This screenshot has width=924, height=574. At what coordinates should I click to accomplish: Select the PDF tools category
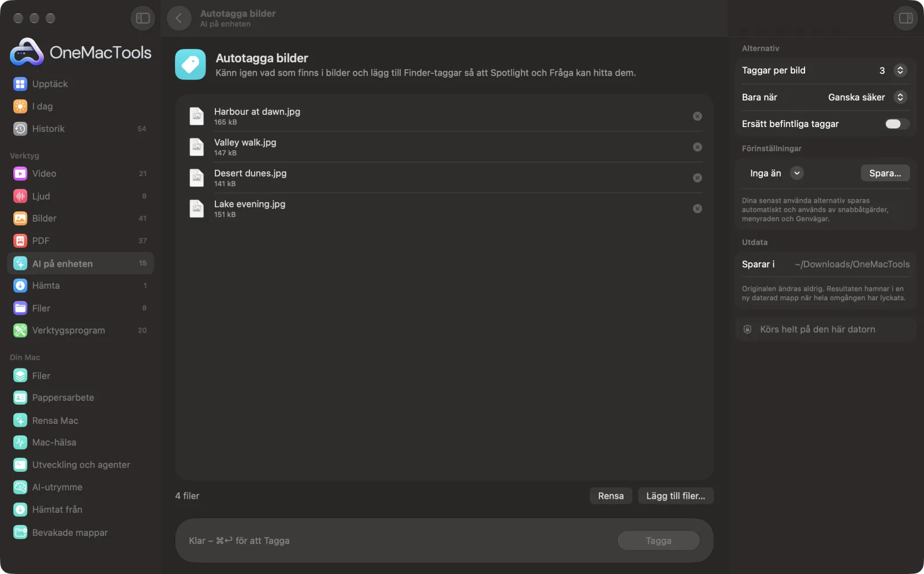click(80, 241)
